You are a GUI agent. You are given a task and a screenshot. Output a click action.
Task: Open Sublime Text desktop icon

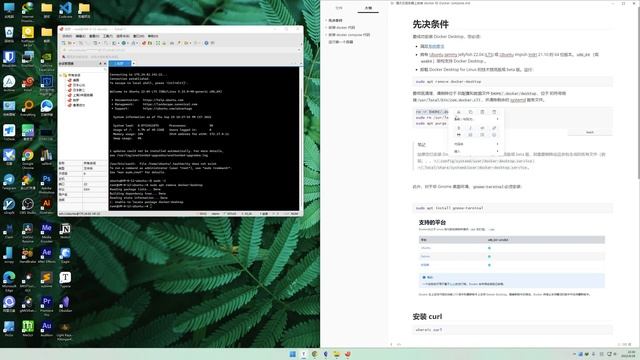47,280
